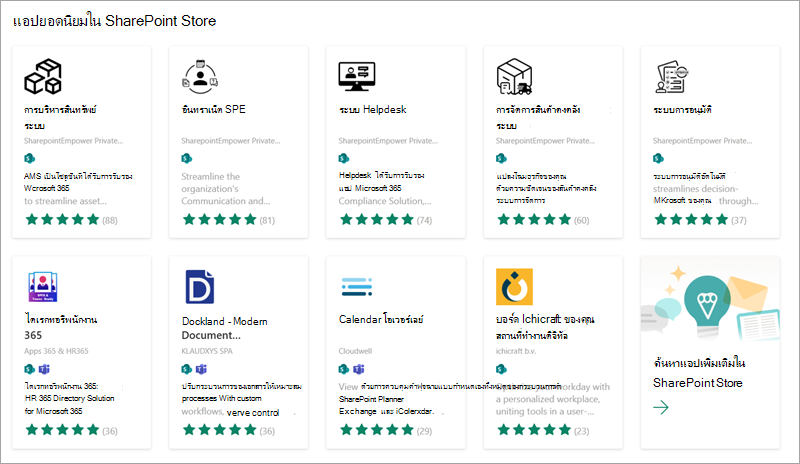
Task: Click the Helpdesk monitor icon
Action: 357,77
